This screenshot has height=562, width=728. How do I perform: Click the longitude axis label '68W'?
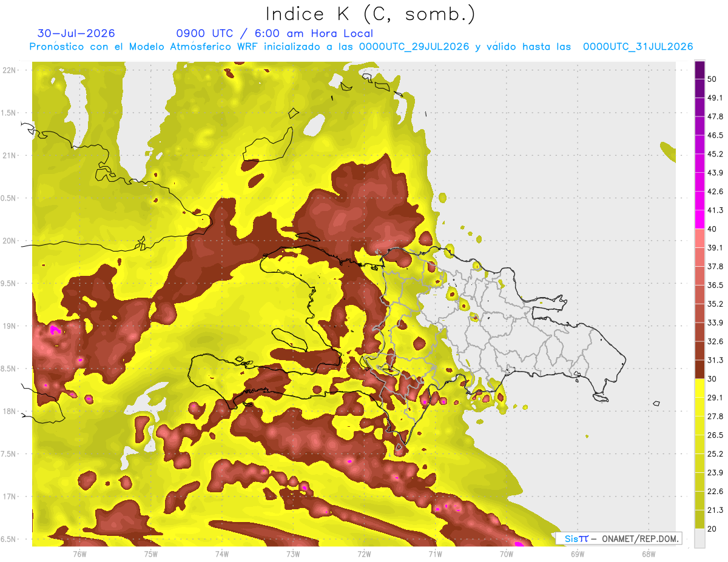[648, 553]
